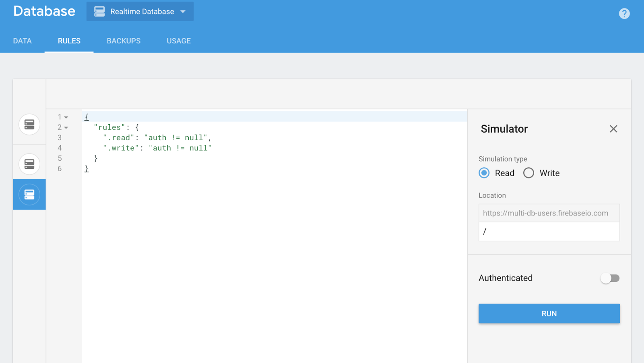Collapse the code fold arrow on line 2

click(66, 128)
